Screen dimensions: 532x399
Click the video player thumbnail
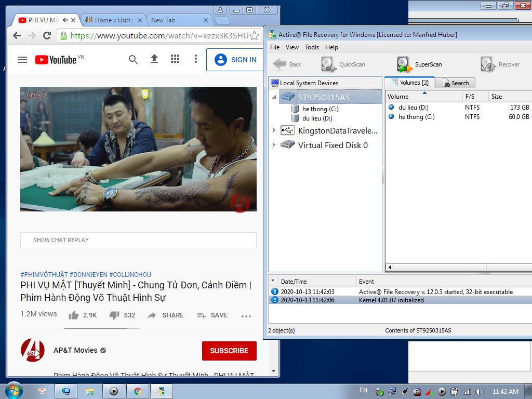(138, 149)
